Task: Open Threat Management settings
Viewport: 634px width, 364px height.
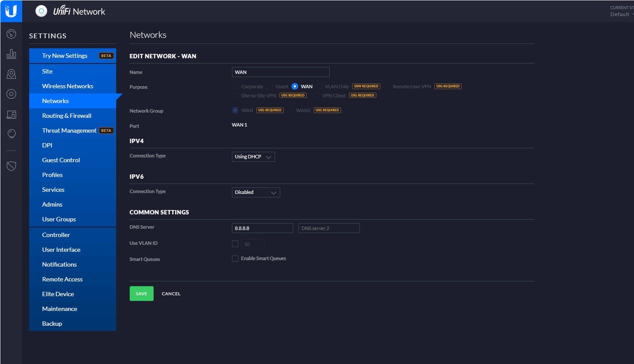Action: pyautogui.click(x=73, y=130)
